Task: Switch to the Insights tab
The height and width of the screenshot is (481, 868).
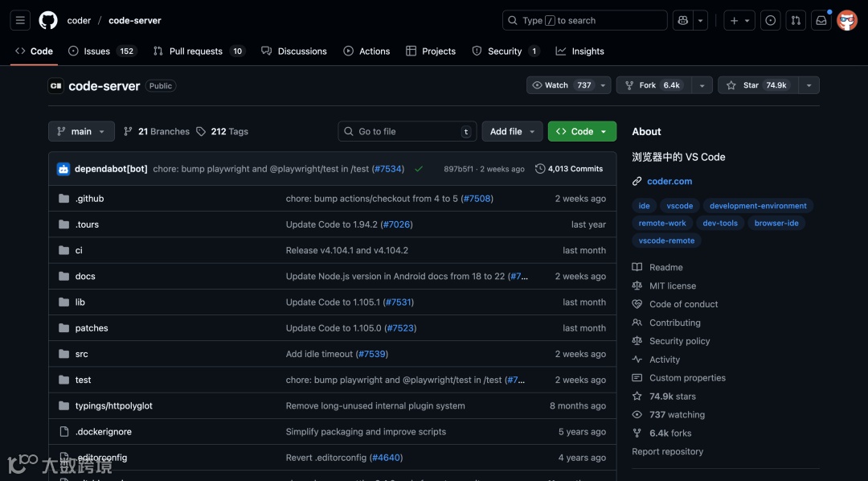Action: click(580, 51)
